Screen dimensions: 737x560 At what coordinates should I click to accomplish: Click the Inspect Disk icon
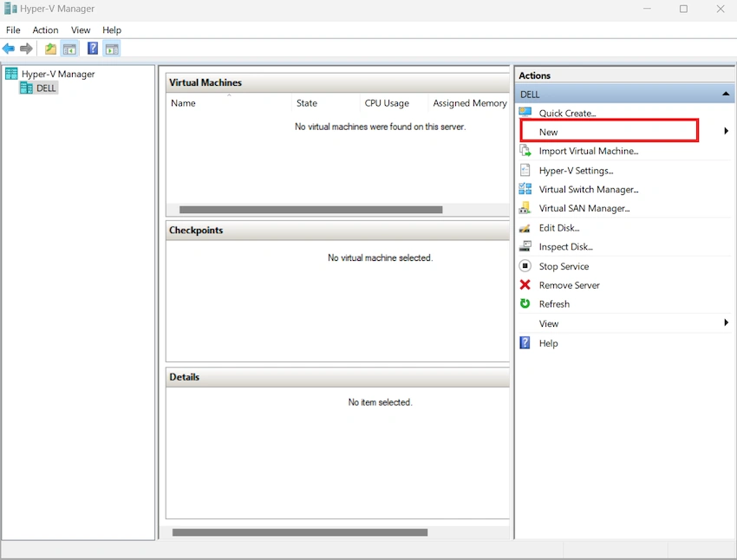click(525, 246)
